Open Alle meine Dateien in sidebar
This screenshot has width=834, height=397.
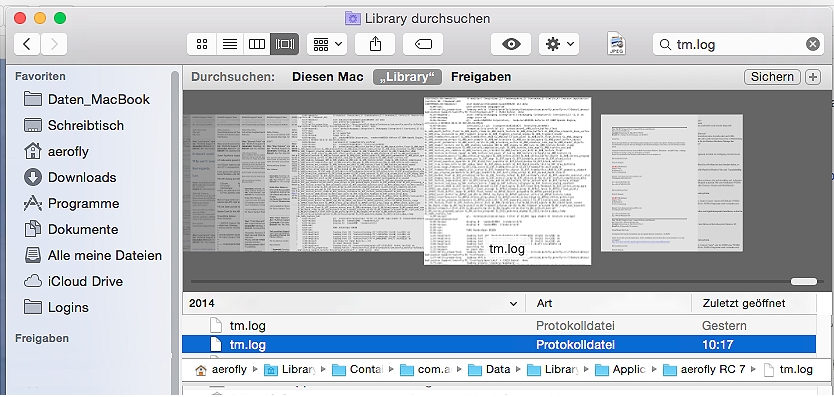tap(93, 255)
